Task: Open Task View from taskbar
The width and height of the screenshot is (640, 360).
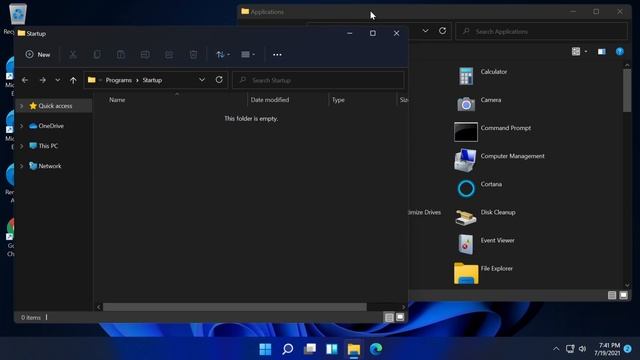Action: [x=310, y=349]
